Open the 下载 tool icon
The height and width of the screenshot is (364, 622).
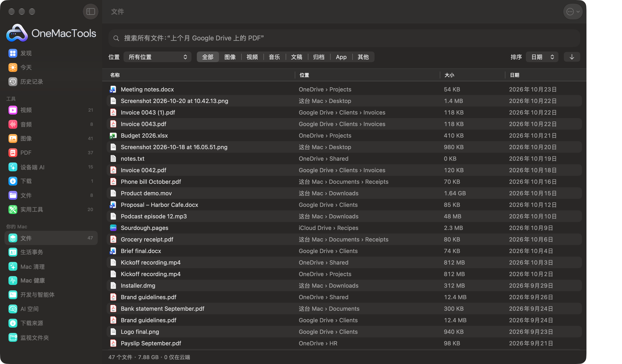tap(13, 181)
